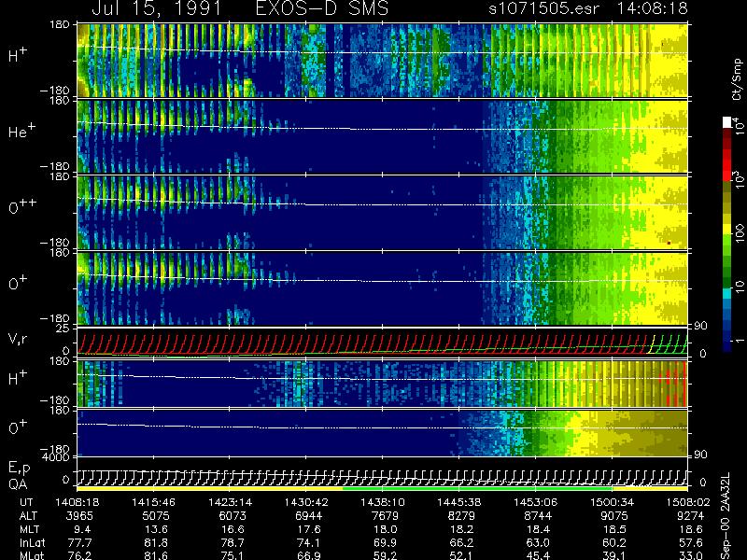Select MLT value '9.4'
747x560 pixels.
click(82, 529)
